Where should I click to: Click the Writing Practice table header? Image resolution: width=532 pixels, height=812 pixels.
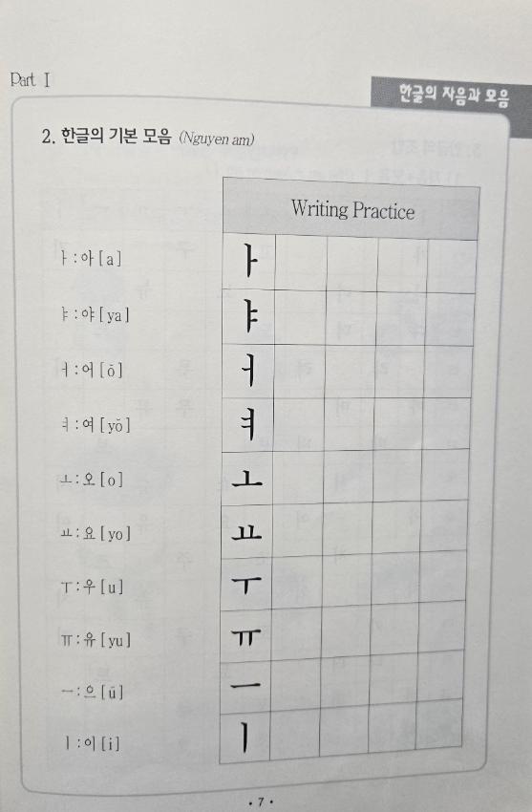pos(351,210)
